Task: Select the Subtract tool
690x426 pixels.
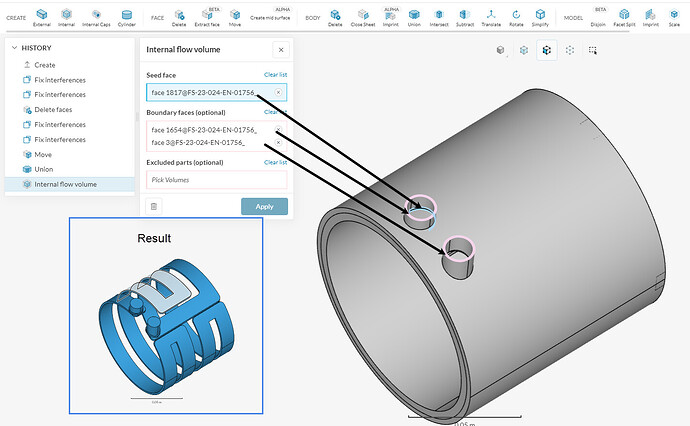Action: point(465,18)
